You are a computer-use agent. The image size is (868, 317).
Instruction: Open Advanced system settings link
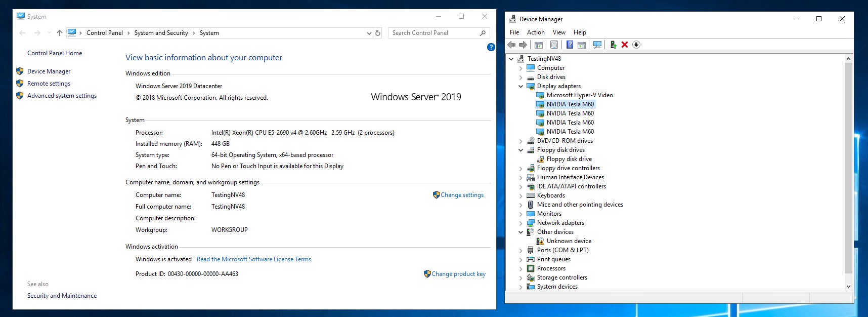(62, 96)
